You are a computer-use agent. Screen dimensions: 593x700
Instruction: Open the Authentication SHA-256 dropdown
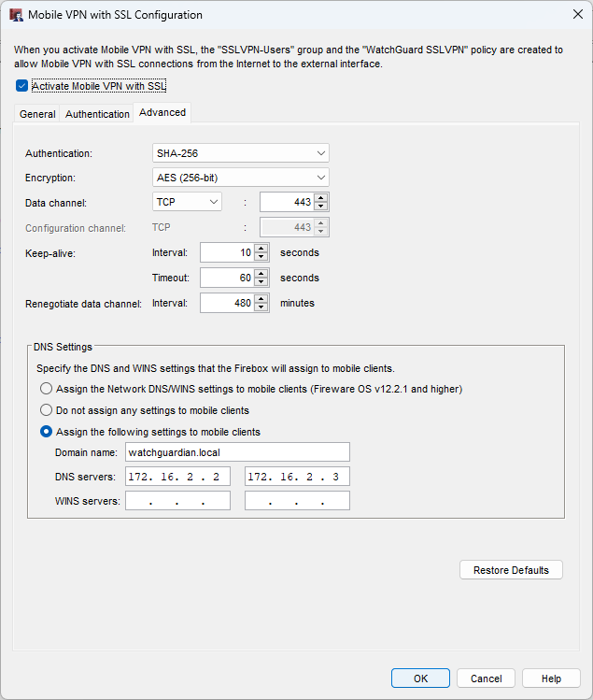[x=240, y=153]
